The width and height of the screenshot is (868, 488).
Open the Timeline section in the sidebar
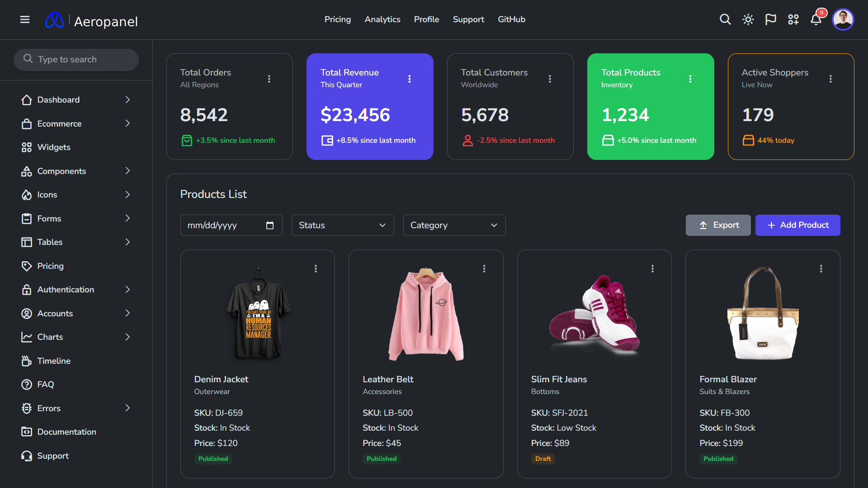[x=53, y=361]
